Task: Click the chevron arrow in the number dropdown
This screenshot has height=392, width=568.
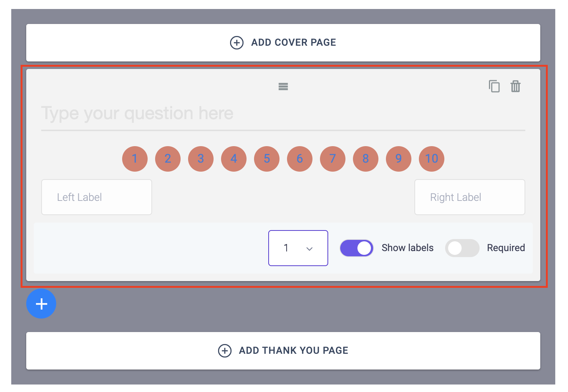Action: tap(309, 249)
